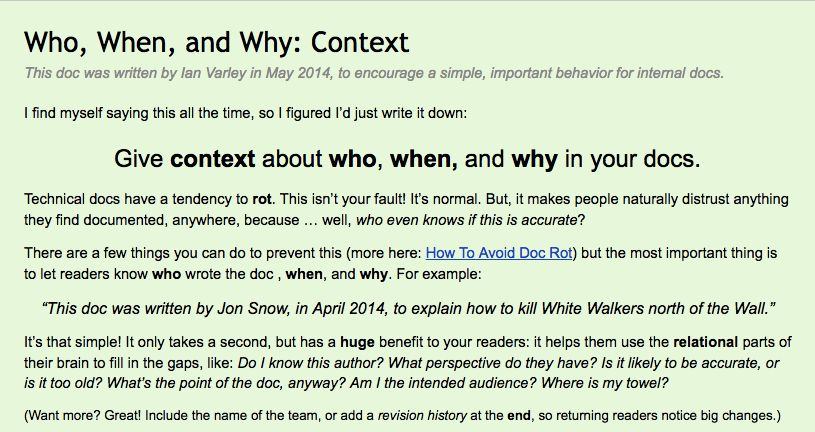Click the bold word 'end' in last line
Image resolution: width=815 pixels, height=432 pixels.
click(x=519, y=416)
